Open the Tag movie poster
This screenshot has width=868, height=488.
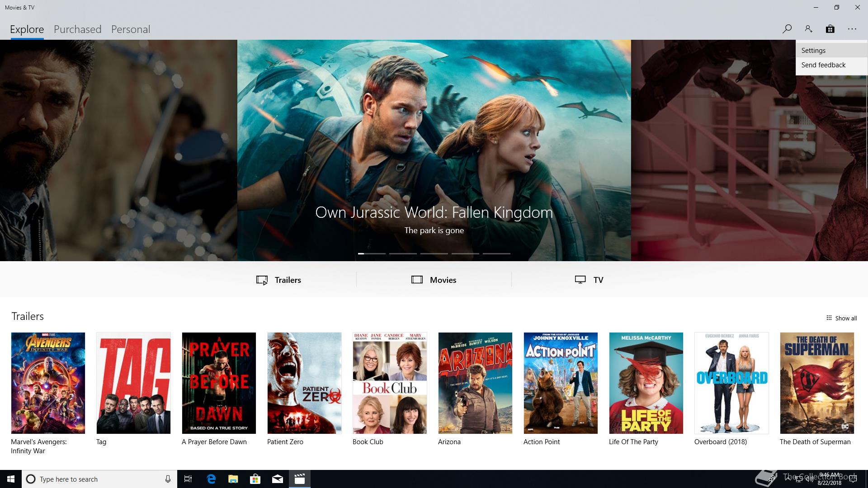tap(133, 383)
